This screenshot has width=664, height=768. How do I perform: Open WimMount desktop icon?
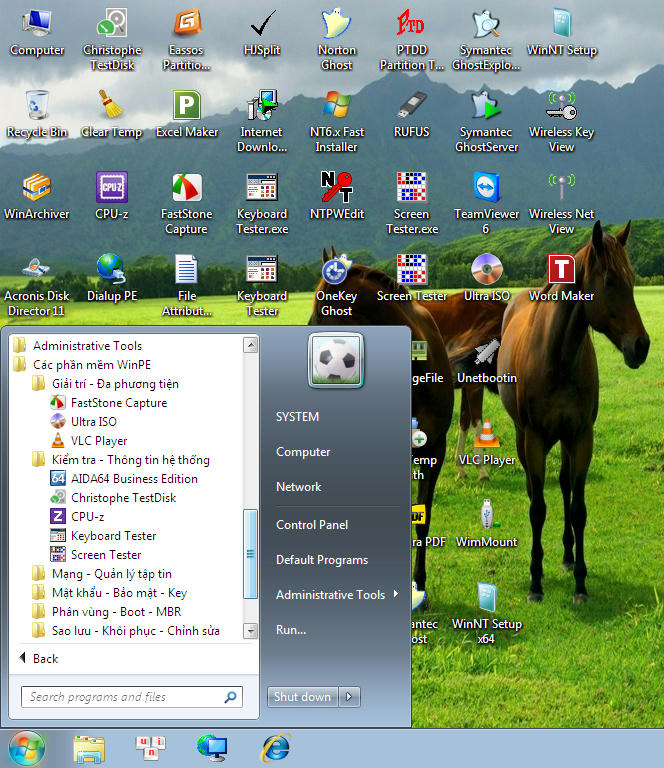(486, 524)
